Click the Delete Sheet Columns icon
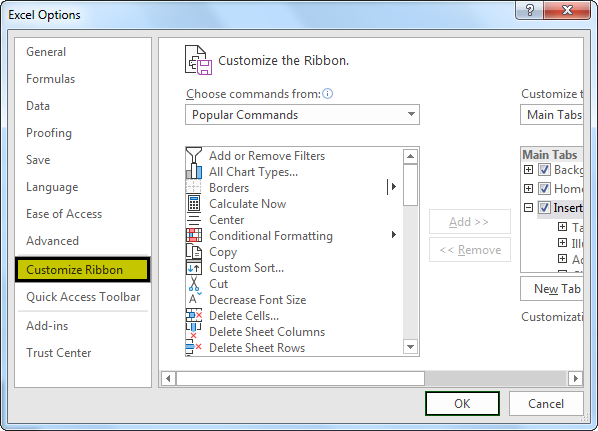The height and width of the screenshot is (431, 598). click(x=194, y=331)
